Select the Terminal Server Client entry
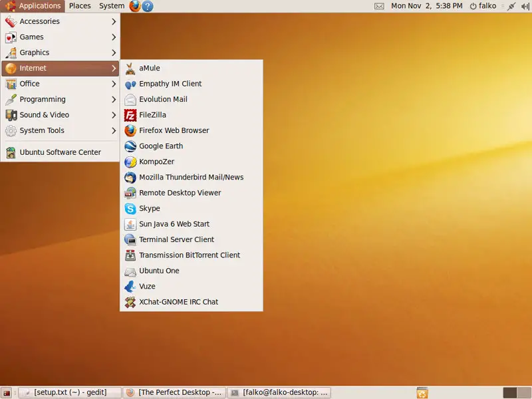The image size is (532, 399). pyautogui.click(x=192, y=240)
